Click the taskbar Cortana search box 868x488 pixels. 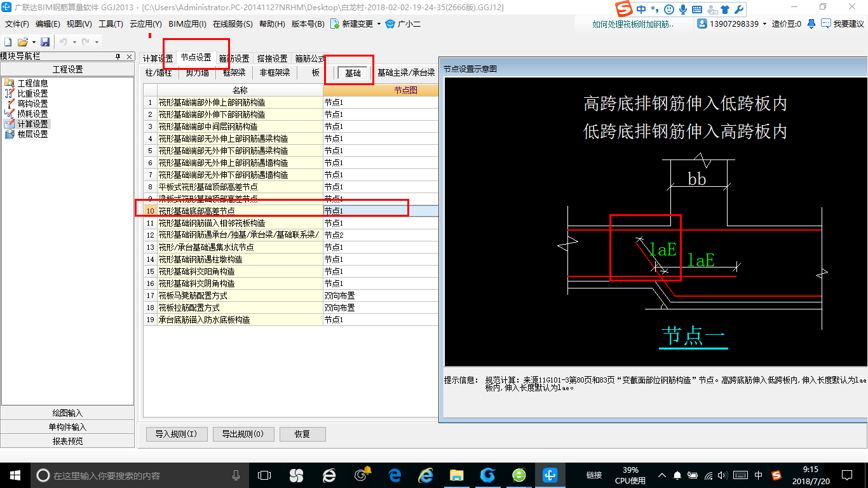[139, 475]
